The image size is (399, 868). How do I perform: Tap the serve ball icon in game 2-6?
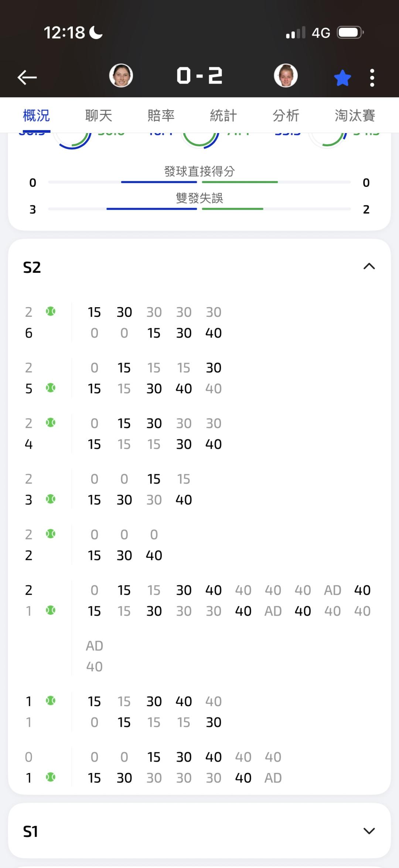[51, 311]
